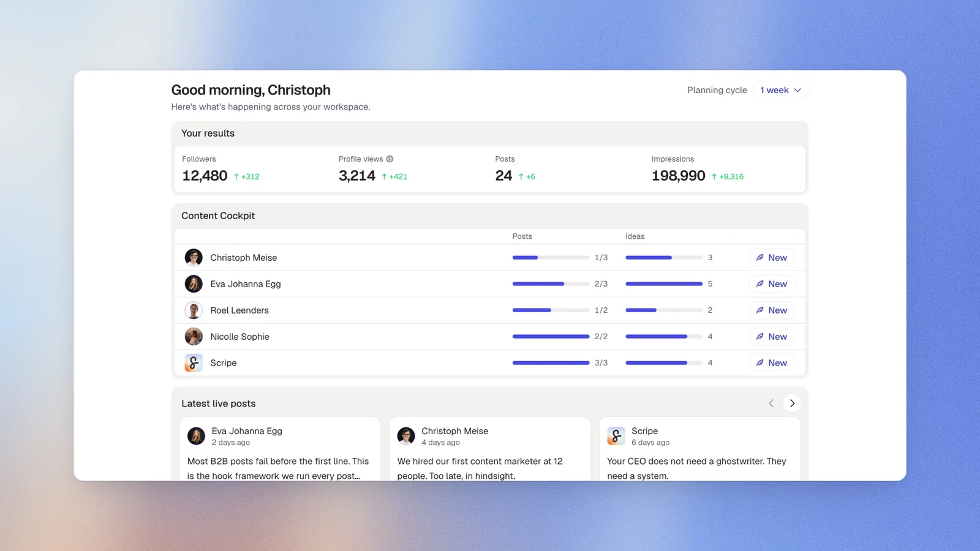Image resolution: width=980 pixels, height=551 pixels.
Task: Click New button in Scripe row
Action: (772, 363)
